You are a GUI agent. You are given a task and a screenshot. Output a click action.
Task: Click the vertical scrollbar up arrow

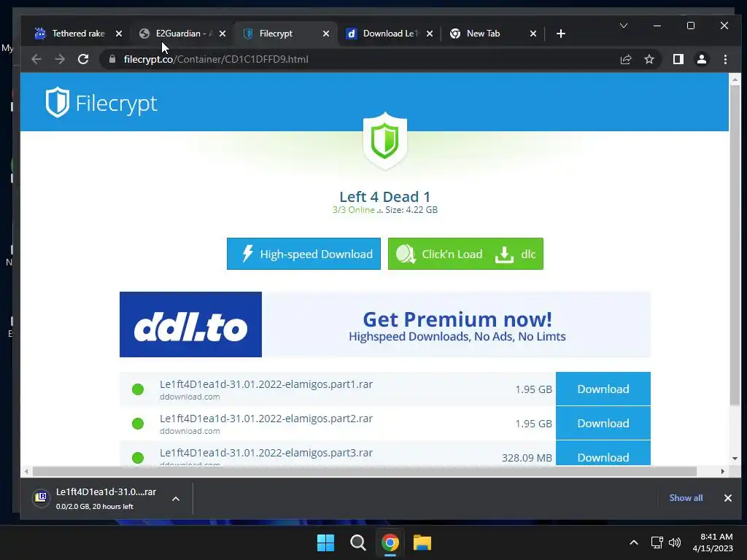click(x=735, y=79)
